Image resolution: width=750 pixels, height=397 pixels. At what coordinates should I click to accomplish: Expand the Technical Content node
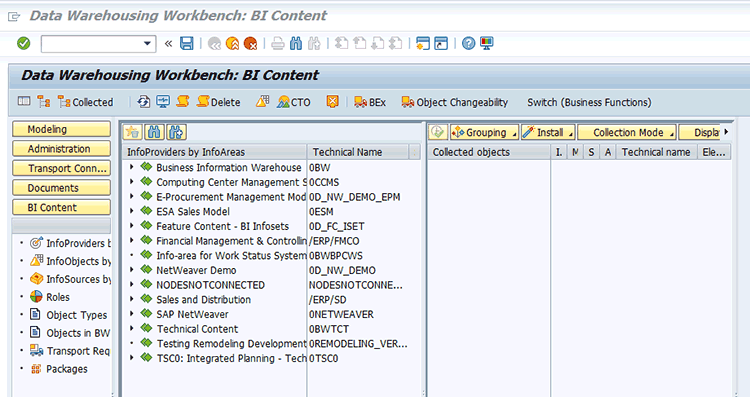click(132, 329)
